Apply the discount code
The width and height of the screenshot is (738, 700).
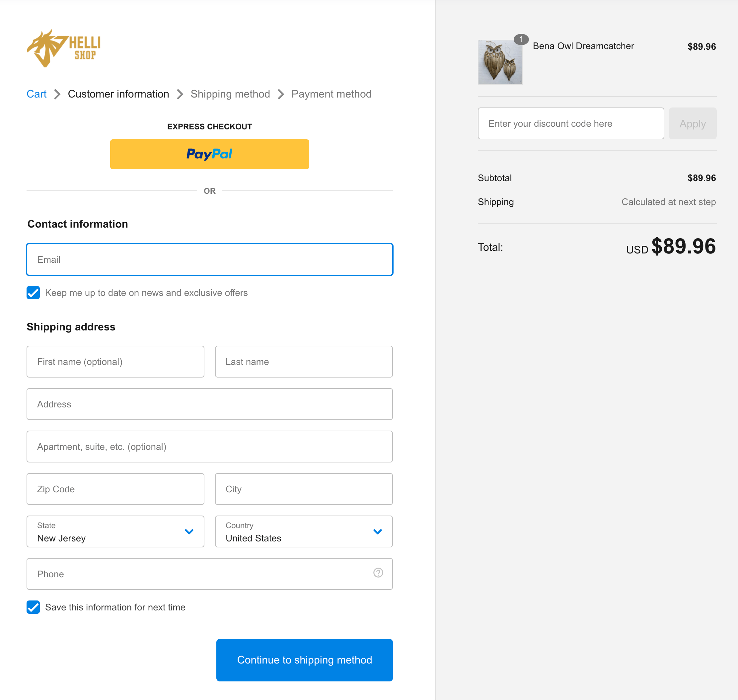692,123
